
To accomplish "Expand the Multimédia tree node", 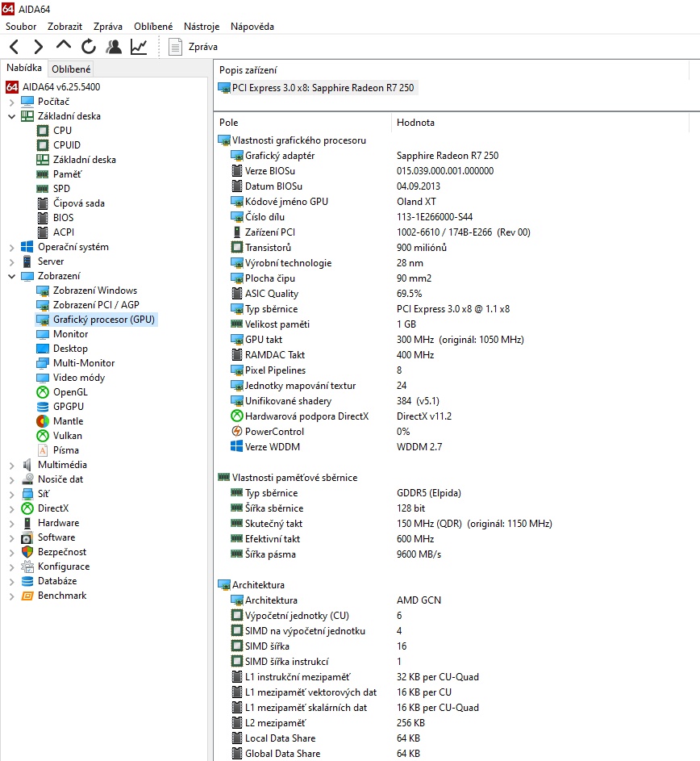I will 11,465.
